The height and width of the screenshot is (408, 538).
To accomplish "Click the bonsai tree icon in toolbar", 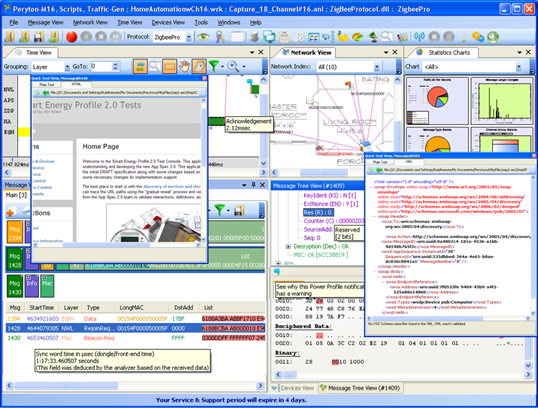I will (x=373, y=37).
